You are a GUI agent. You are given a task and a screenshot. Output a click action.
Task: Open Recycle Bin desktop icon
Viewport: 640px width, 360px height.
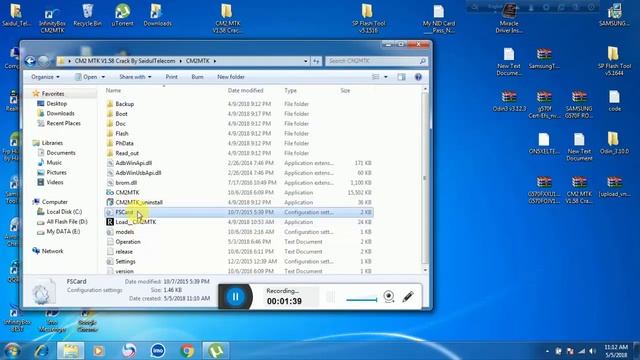(87, 15)
